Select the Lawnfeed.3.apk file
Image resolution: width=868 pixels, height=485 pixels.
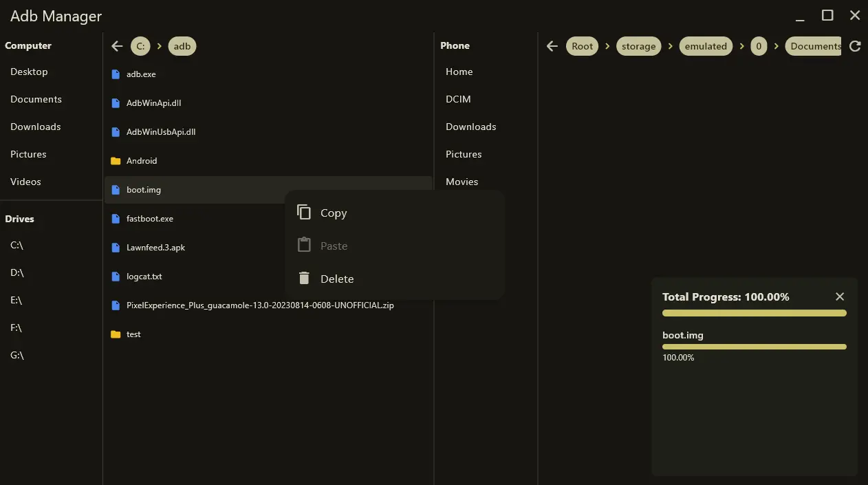tap(155, 248)
